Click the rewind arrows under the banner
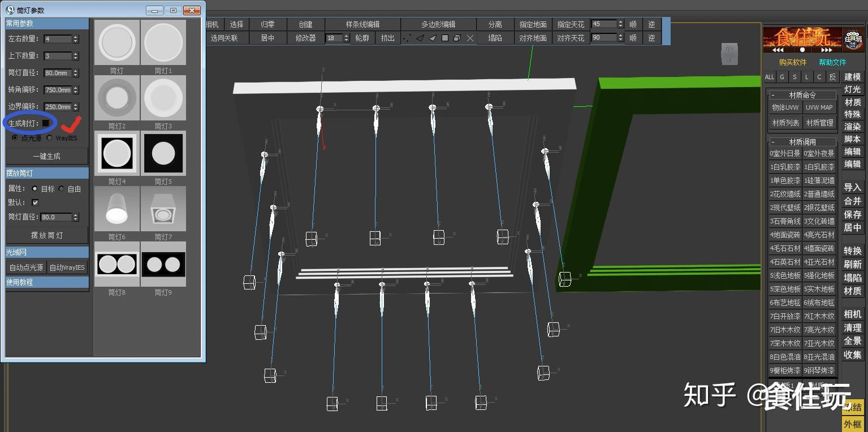This screenshot has width=868, height=432. tap(778, 50)
